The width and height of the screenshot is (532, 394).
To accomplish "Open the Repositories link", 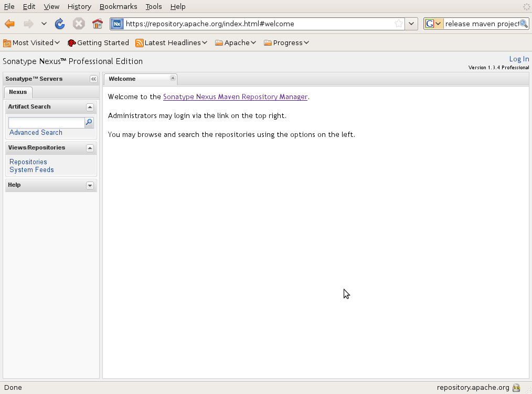I will [x=28, y=162].
